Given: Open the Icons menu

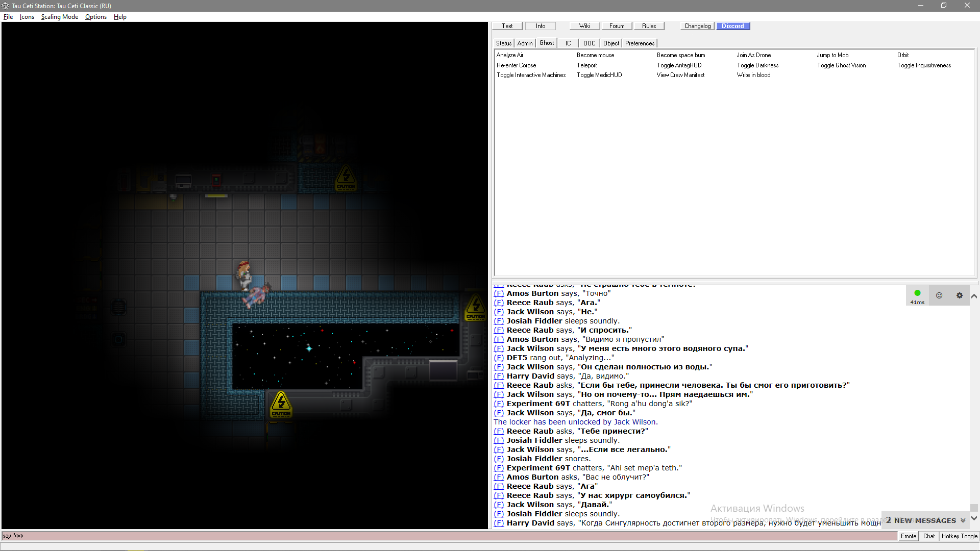Looking at the screenshot, I should 27,17.
